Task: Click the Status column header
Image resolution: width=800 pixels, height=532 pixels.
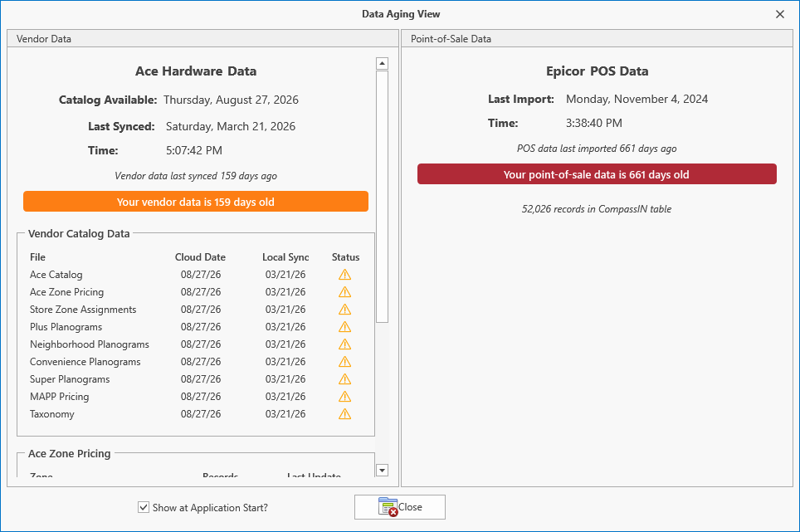Action: pyautogui.click(x=346, y=257)
